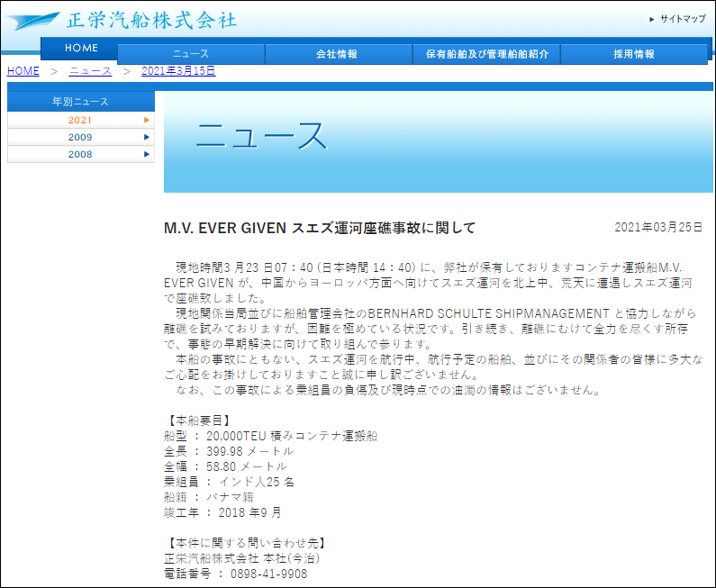
Task: Click the 全幅 58.80 メートル line
Action: 225,466
